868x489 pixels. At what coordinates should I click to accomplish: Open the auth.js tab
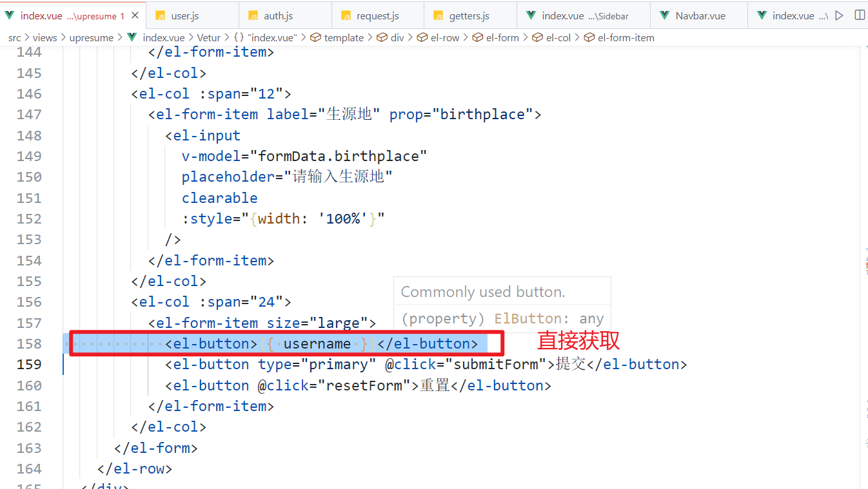click(278, 15)
